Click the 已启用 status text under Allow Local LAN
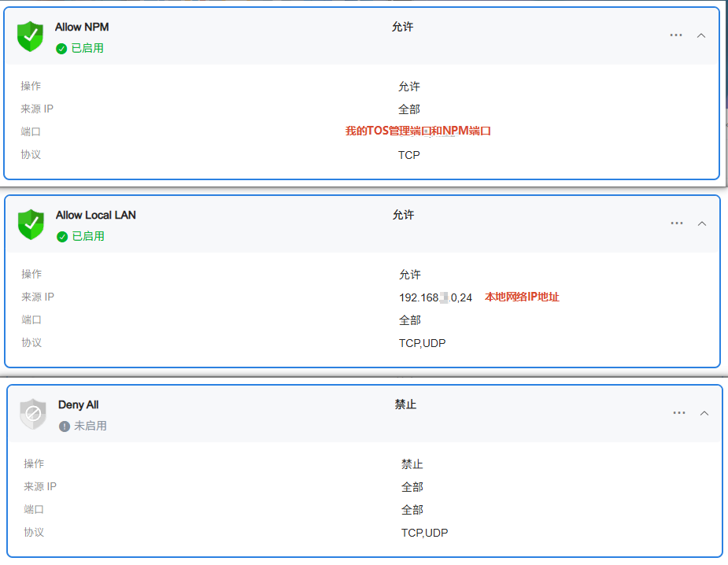The height and width of the screenshot is (565, 728). pos(88,236)
